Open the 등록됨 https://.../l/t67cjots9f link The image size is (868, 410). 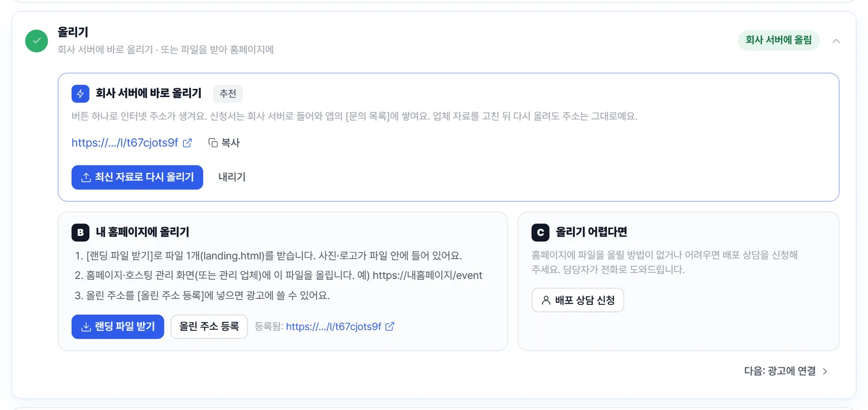(x=334, y=326)
